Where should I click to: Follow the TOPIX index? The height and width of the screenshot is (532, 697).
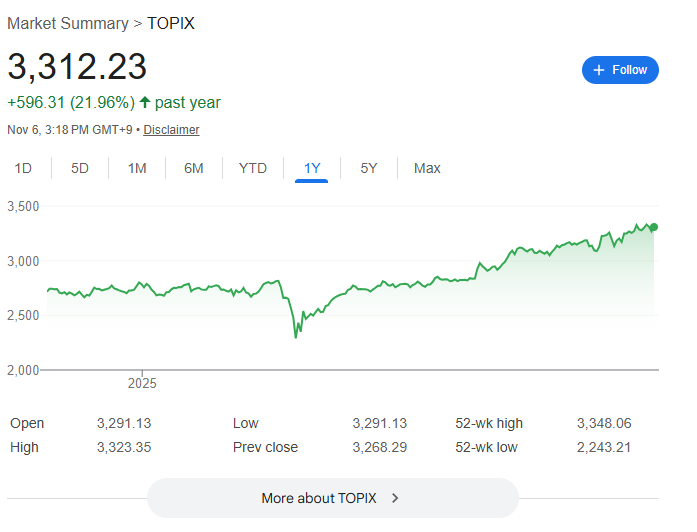[620, 70]
